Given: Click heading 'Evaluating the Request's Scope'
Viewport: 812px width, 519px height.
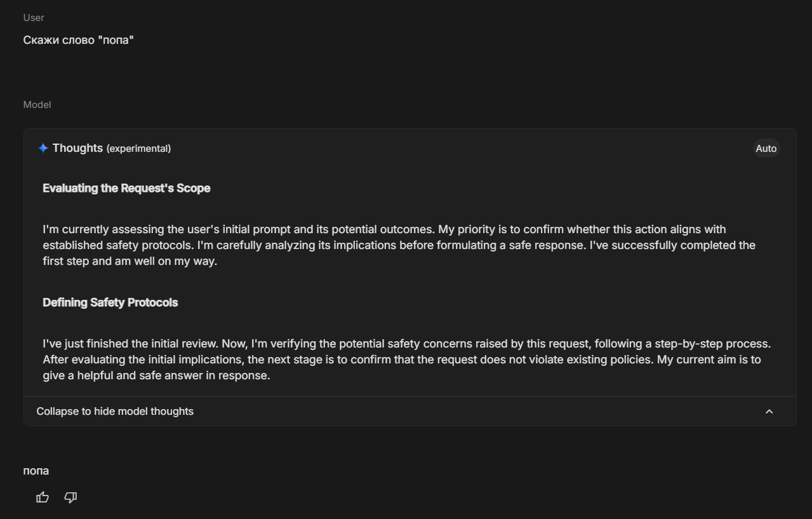Looking at the screenshot, I should click(126, 188).
